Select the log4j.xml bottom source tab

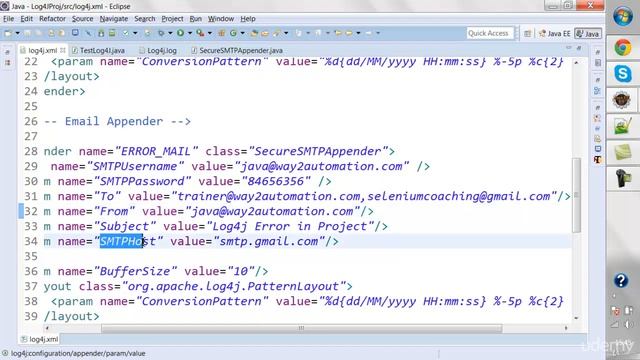click(x=40, y=339)
